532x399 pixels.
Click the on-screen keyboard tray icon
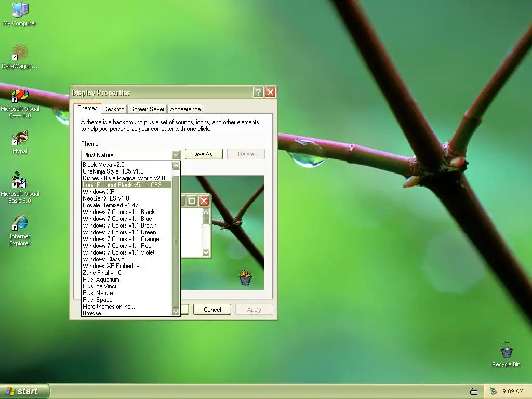[474, 392]
